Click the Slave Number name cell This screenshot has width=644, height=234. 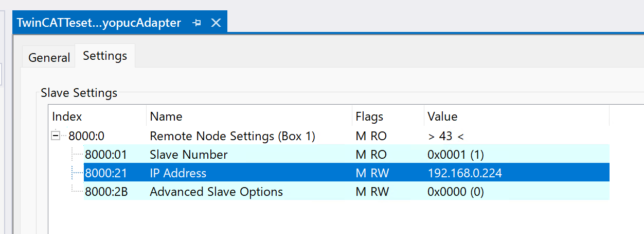[188, 155]
